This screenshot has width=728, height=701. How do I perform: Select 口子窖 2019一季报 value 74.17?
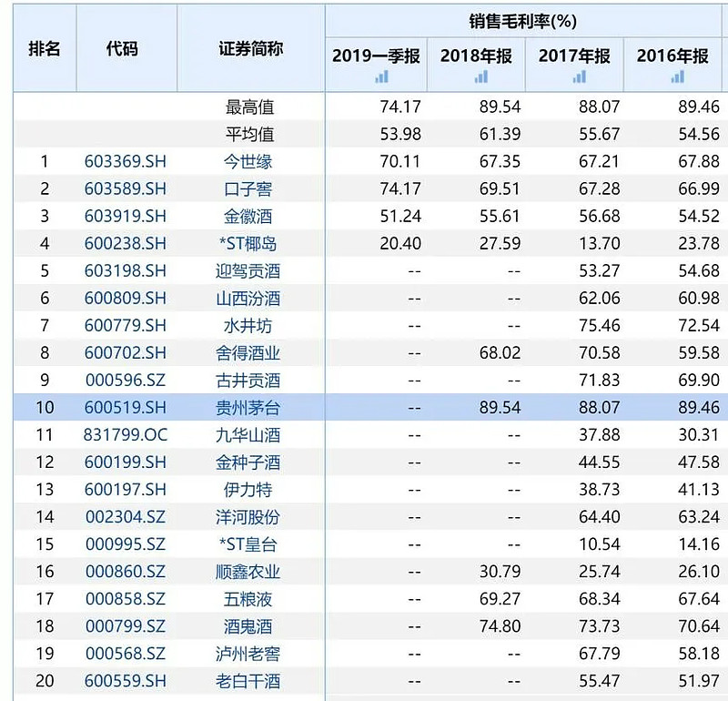(400, 188)
